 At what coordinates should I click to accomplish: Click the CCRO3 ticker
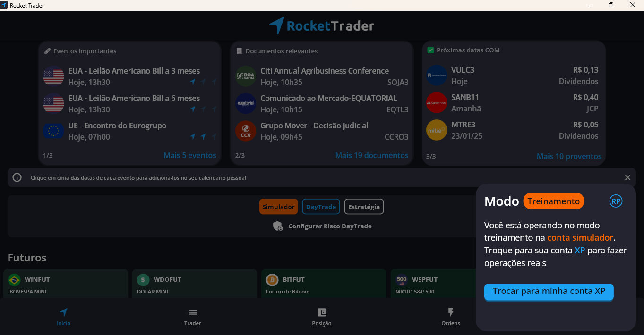pyautogui.click(x=396, y=137)
